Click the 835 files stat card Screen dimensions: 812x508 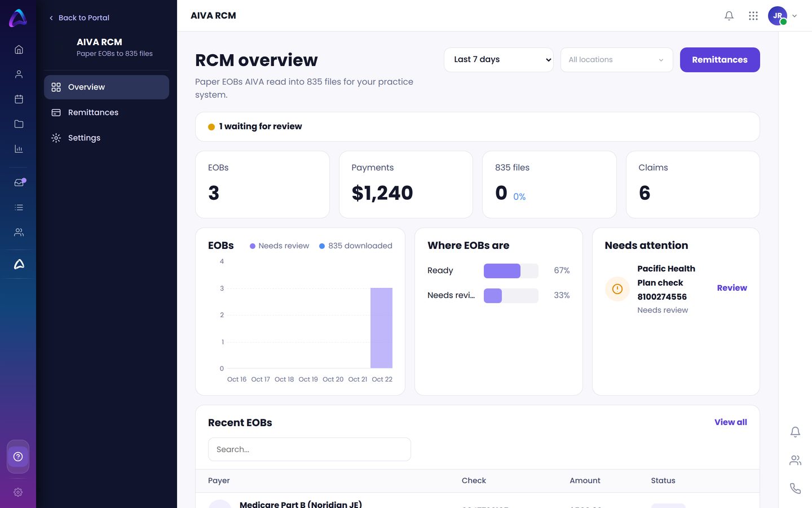[549, 185]
